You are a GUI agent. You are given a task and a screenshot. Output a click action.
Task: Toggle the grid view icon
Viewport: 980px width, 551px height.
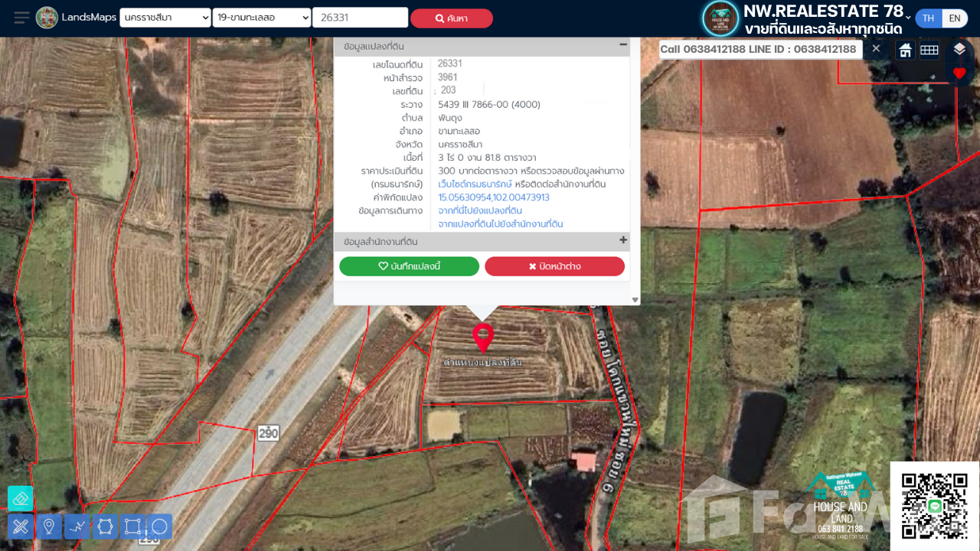[929, 51]
